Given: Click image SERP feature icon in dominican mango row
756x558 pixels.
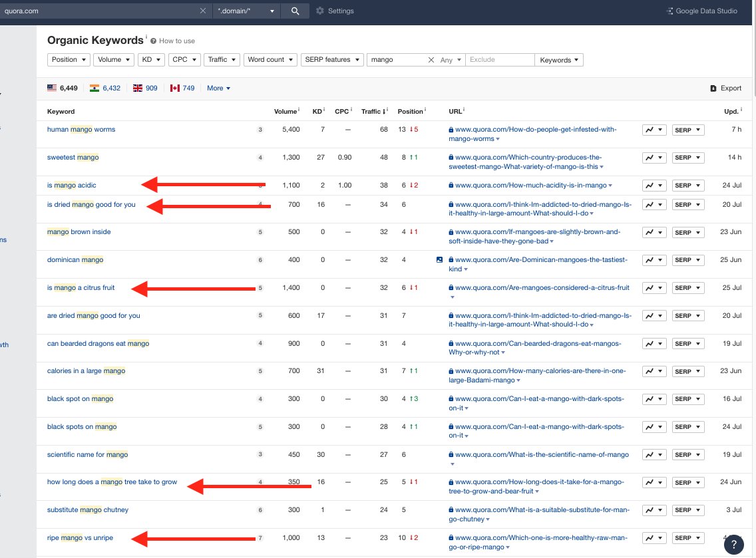Looking at the screenshot, I should tap(439, 260).
